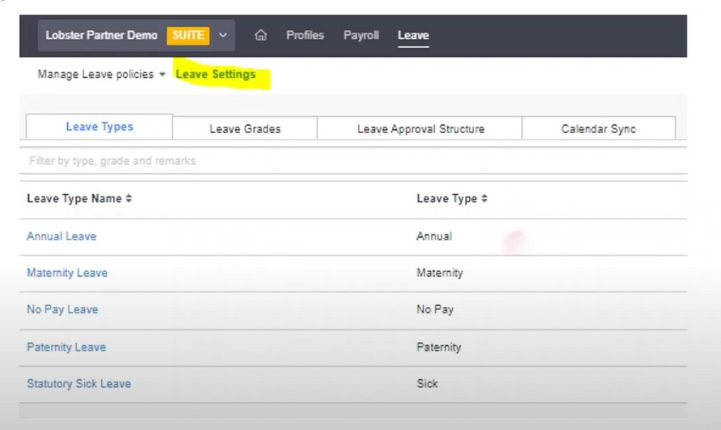Screen dimensions: 721x430
Task: Select the 'No Pay' type cell
Action: coord(435,310)
